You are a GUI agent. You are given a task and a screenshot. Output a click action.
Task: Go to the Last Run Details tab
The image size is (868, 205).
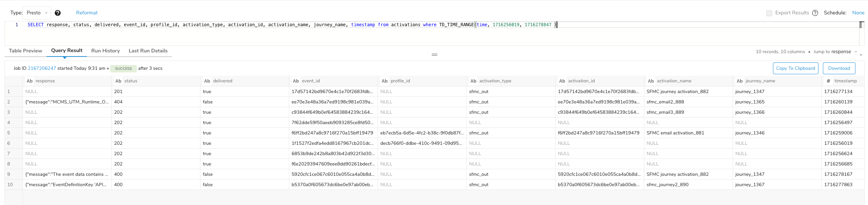(x=148, y=51)
